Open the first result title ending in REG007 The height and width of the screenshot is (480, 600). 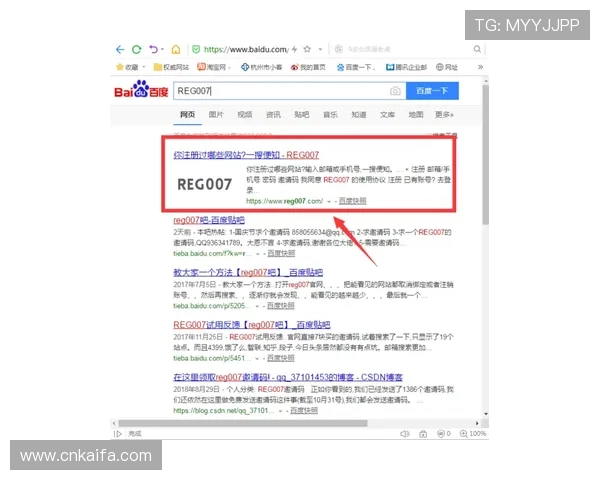tap(246, 155)
